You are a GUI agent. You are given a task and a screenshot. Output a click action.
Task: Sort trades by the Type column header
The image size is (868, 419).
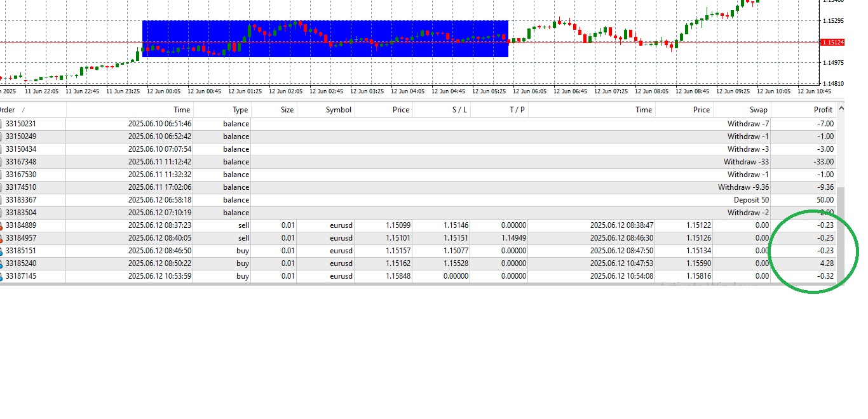point(240,110)
